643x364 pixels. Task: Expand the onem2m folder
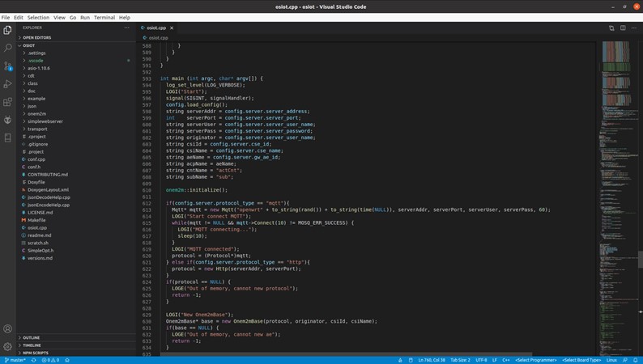pos(76,114)
